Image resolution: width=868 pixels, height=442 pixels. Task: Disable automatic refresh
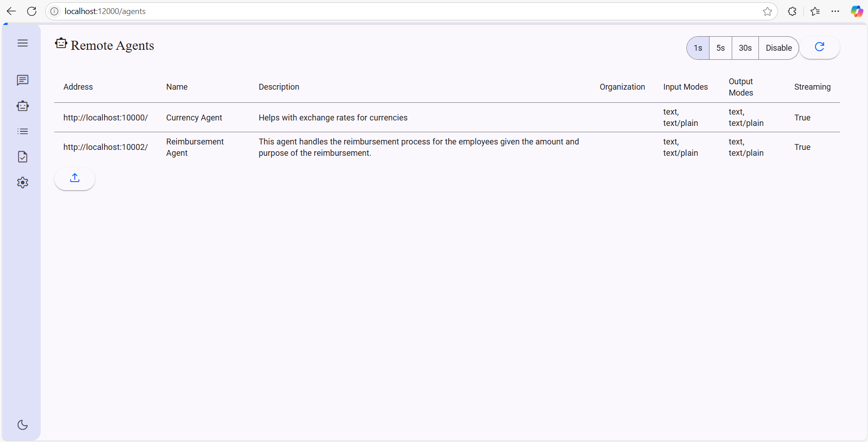(x=779, y=48)
